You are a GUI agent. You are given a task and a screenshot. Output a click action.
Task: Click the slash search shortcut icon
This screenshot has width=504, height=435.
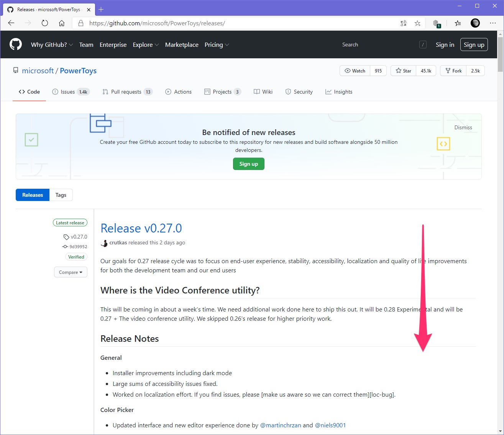coord(423,44)
